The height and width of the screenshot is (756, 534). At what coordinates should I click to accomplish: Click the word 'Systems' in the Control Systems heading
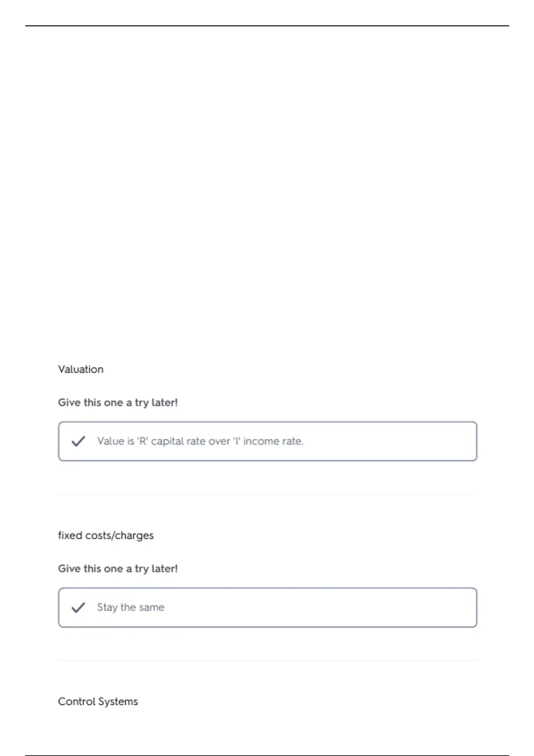coord(118,701)
